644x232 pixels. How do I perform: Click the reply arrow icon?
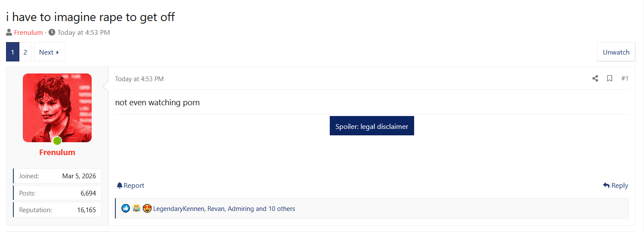click(x=606, y=185)
